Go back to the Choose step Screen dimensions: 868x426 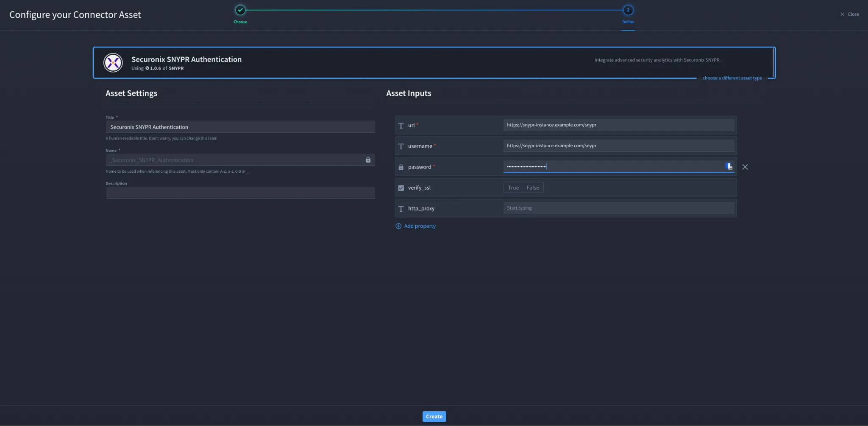pos(240,10)
